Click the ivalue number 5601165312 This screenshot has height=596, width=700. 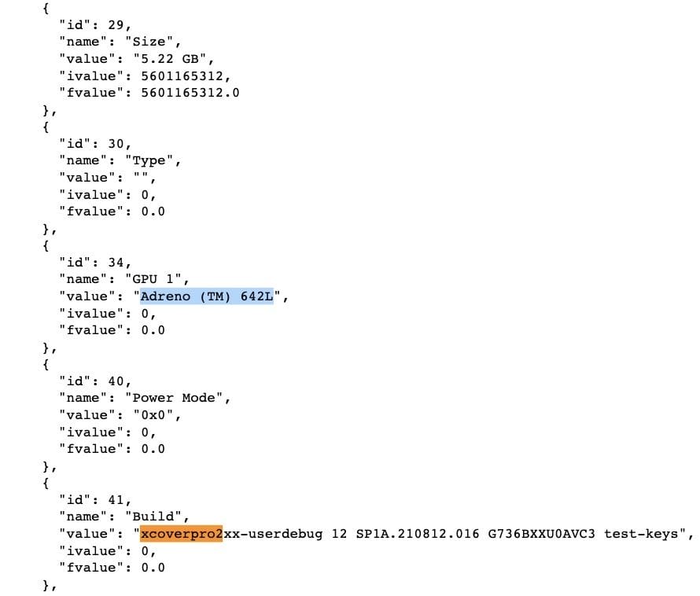click(186, 75)
